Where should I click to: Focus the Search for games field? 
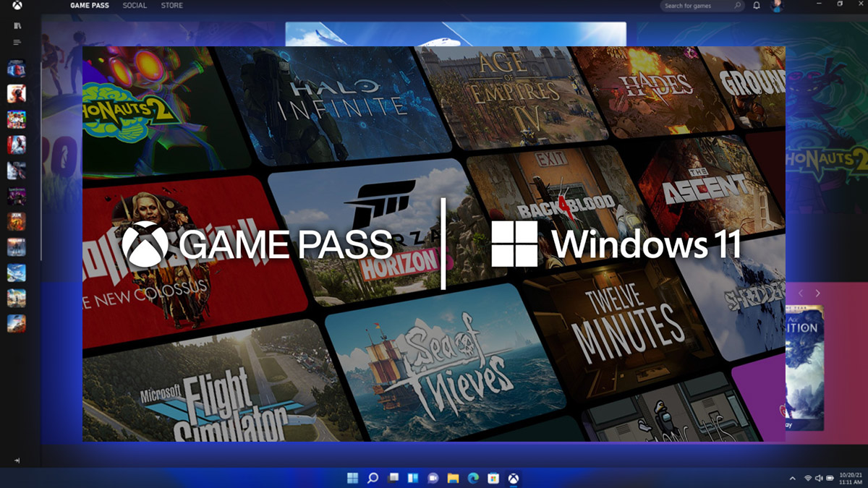pyautogui.click(x=702, y=6)
